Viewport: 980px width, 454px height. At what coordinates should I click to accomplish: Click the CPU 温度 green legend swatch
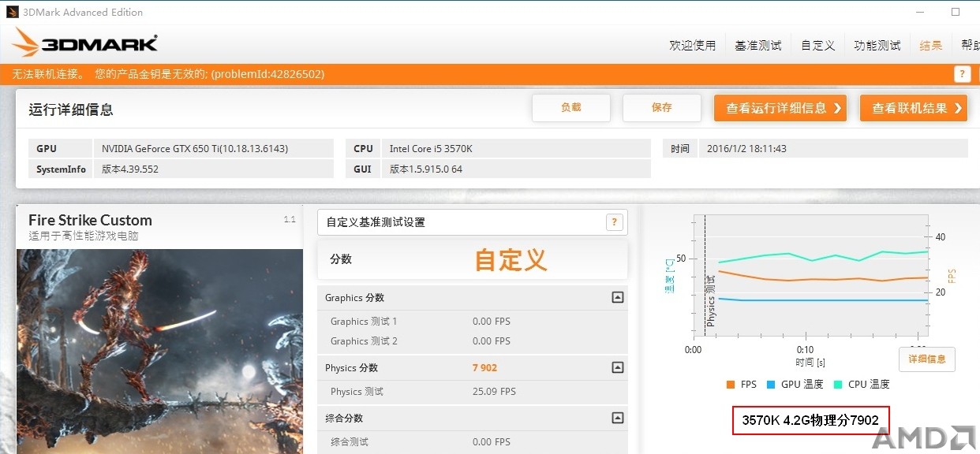tap(837, 385)
